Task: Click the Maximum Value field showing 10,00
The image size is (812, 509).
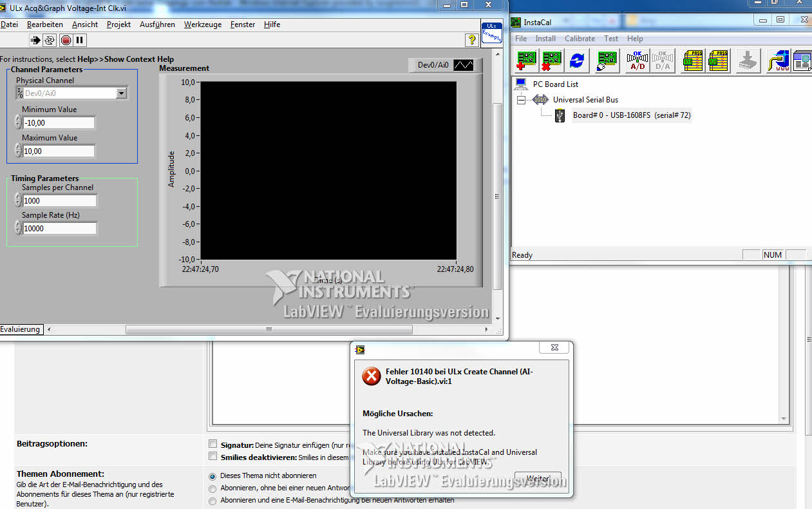Action: 59,151
